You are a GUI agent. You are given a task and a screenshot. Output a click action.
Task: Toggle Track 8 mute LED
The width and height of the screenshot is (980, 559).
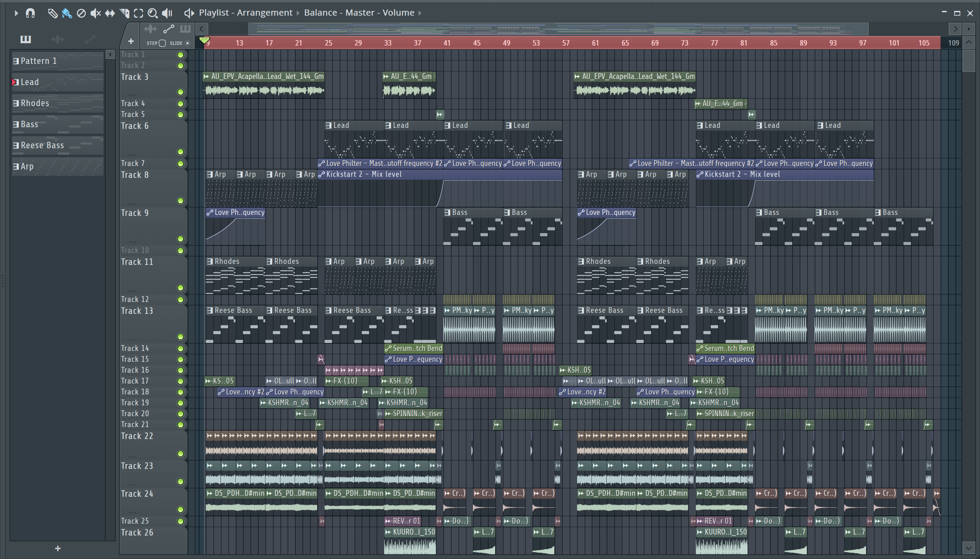180,201
